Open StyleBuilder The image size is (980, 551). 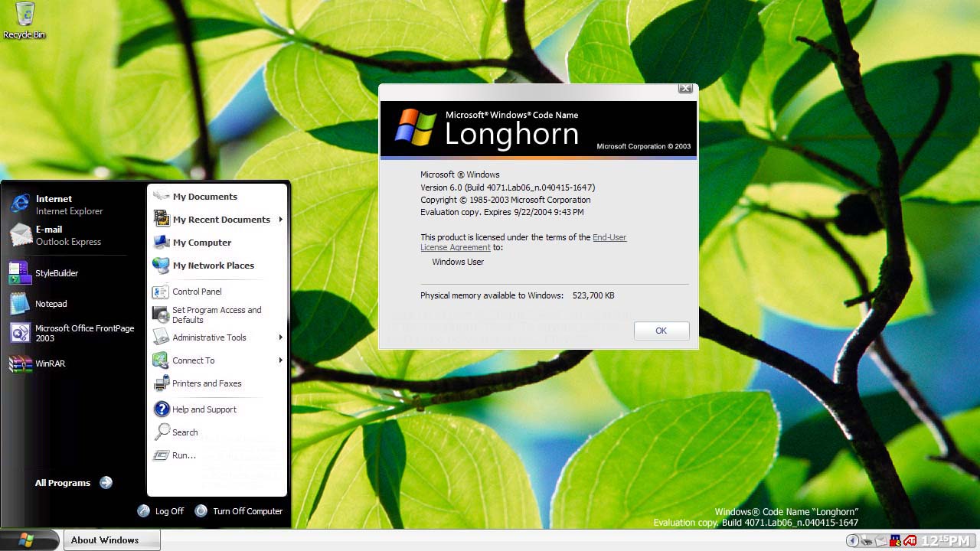[57, 272]
